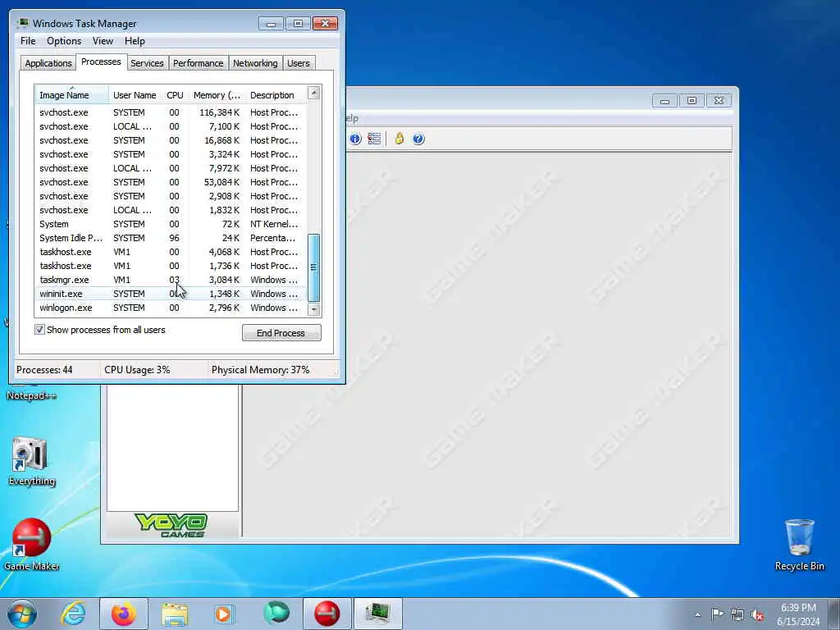Sort processes by CPU column
This screenshot has height=630, width=840.
(176, 95)
